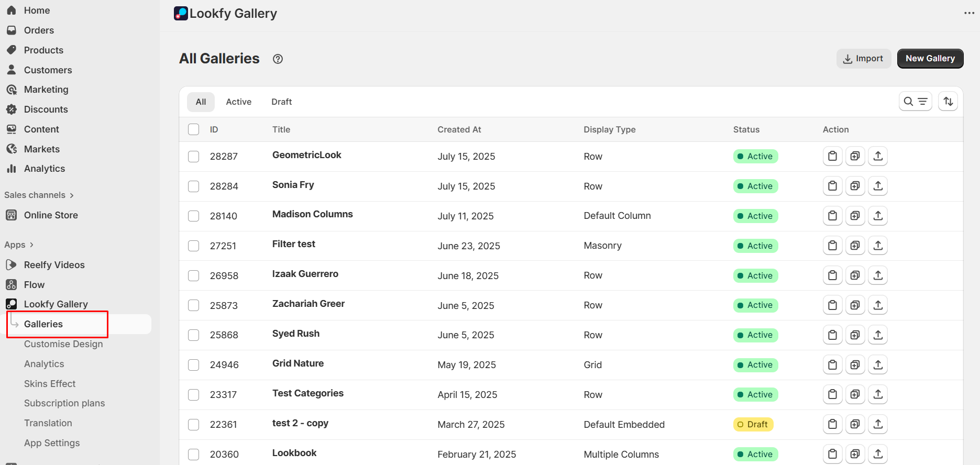980x465 pixels.
Task: Click clipboard icon for GeometricLook gallery
Action: (x=832, y=156)
